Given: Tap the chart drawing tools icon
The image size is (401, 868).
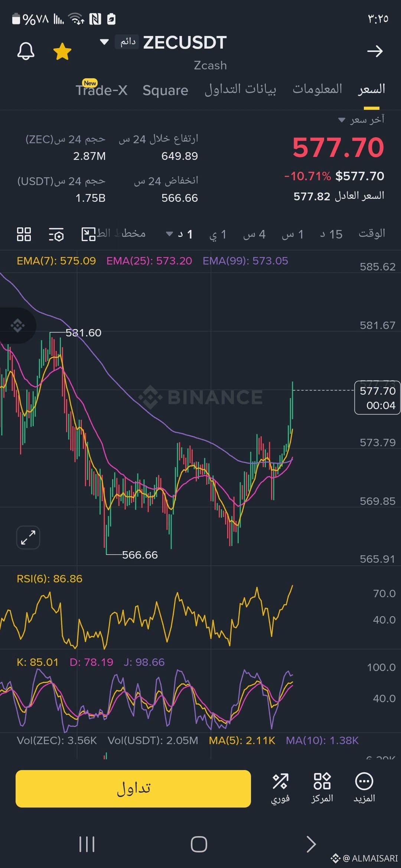Looking at the screenshot, I should (88, 234).
